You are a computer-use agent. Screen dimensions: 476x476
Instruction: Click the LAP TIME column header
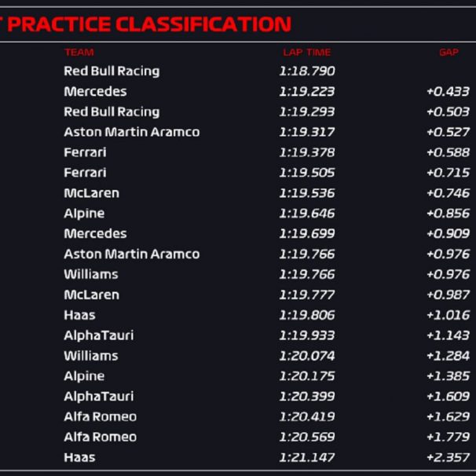307,52
